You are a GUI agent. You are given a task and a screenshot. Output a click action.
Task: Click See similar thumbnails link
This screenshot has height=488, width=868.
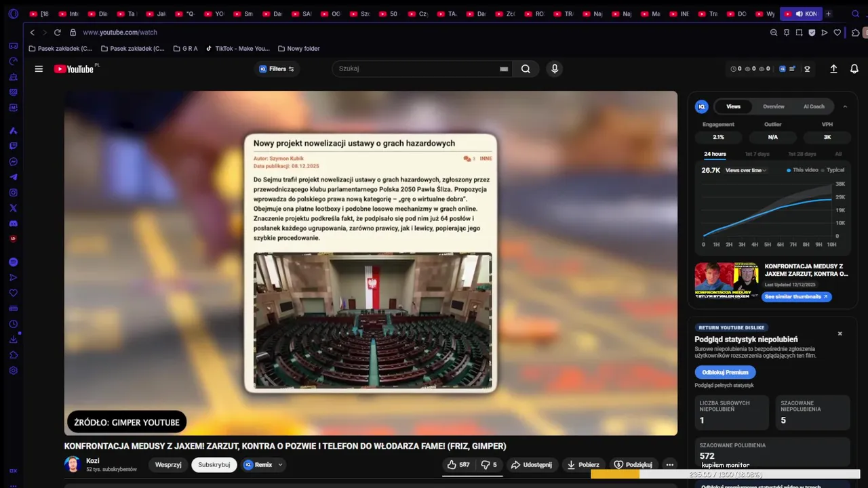click(x=796, y=297)
